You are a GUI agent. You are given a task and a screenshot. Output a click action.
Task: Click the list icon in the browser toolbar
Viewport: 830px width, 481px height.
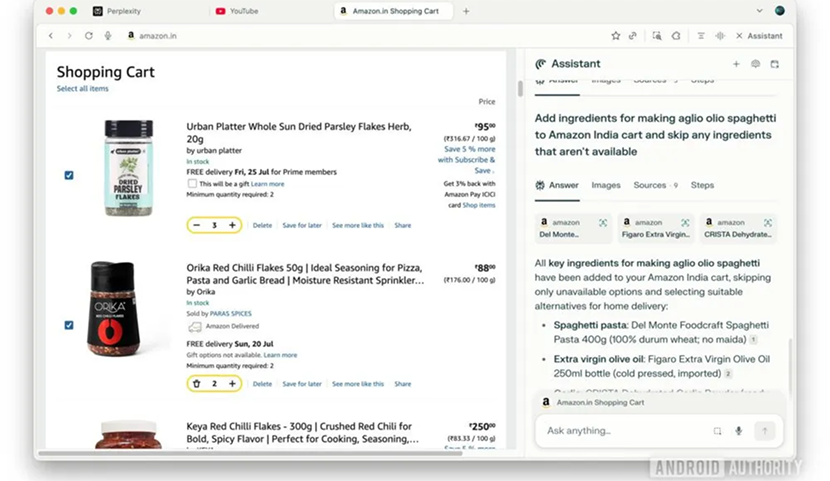701,36
